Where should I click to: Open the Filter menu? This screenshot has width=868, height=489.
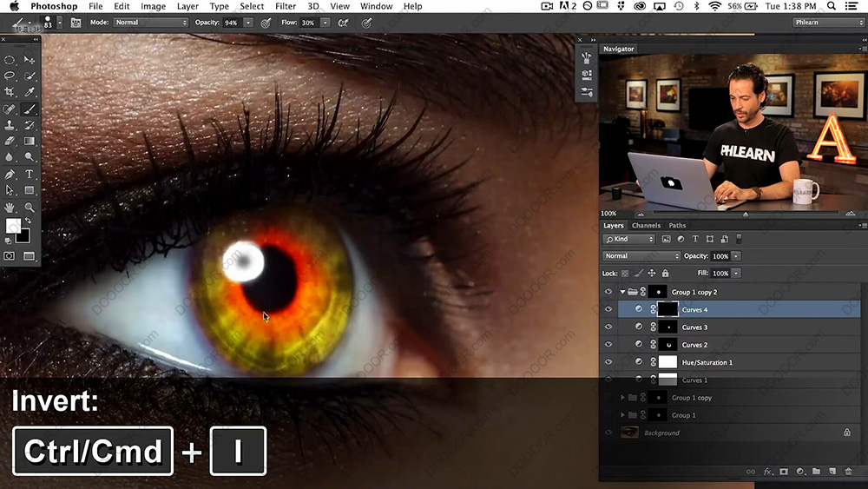(x=286, y=6)
